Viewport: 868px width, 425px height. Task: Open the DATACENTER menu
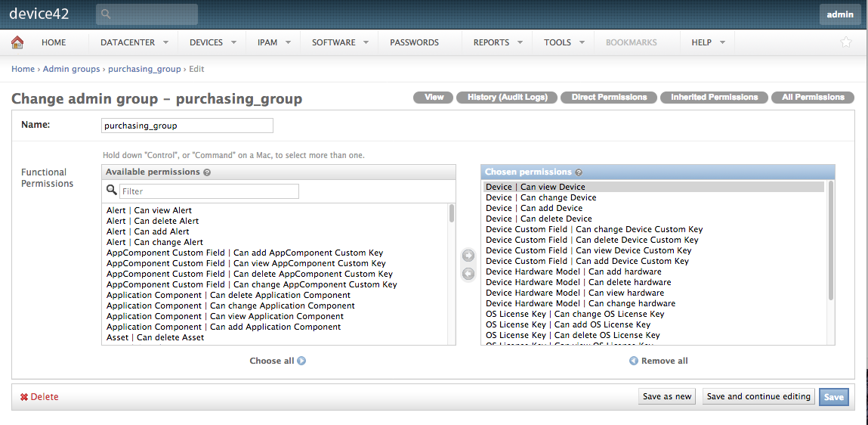coord(128,42)
